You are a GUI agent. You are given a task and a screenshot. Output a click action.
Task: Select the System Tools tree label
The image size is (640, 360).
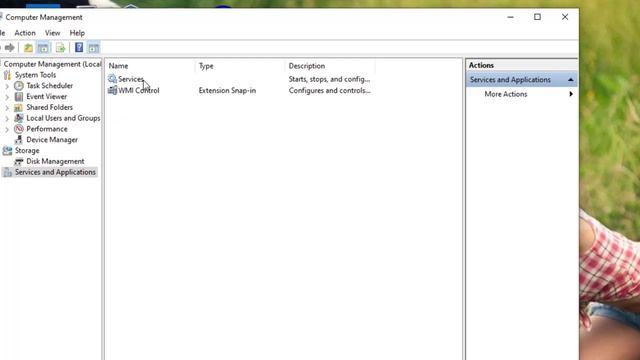36,75
